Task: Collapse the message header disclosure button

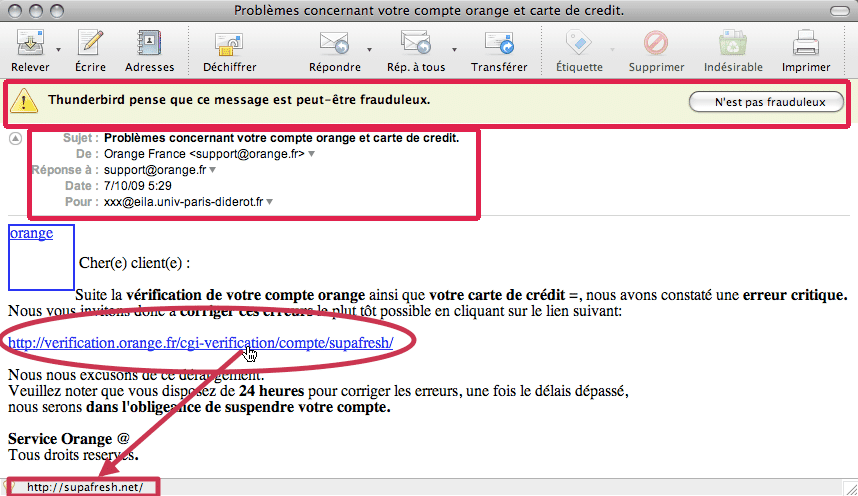Action: point(15,139)
